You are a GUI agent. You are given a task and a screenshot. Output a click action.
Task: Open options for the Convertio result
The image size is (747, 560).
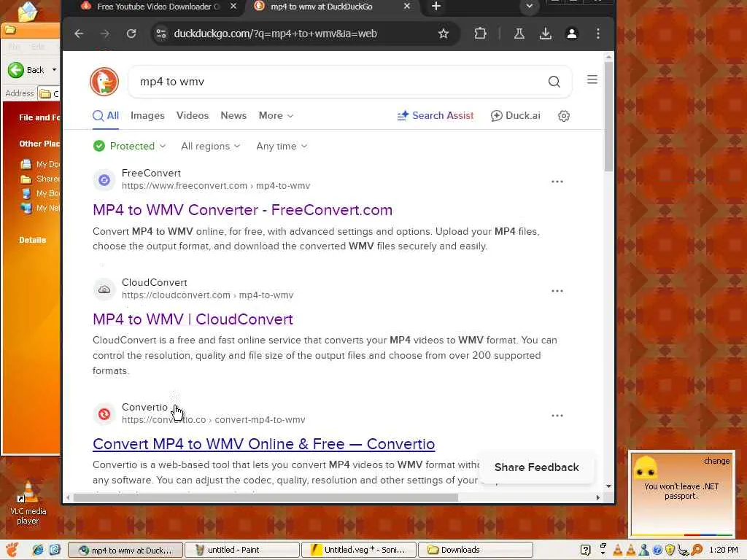click(557, 416)
